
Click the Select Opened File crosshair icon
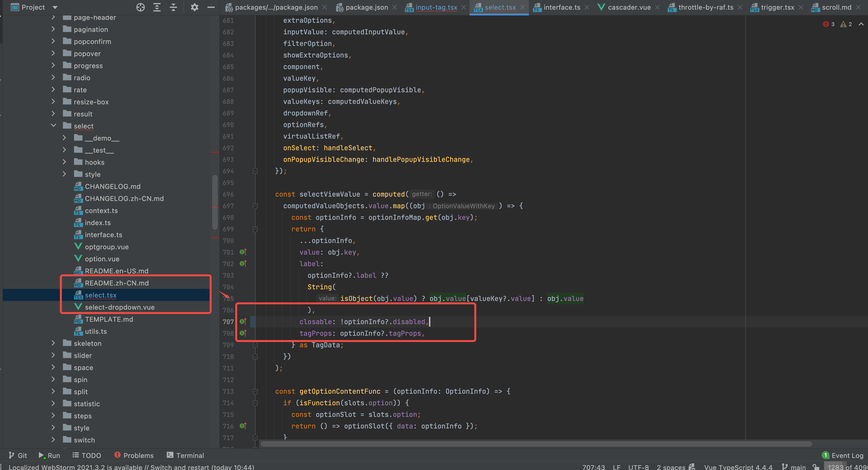(140, 7)
